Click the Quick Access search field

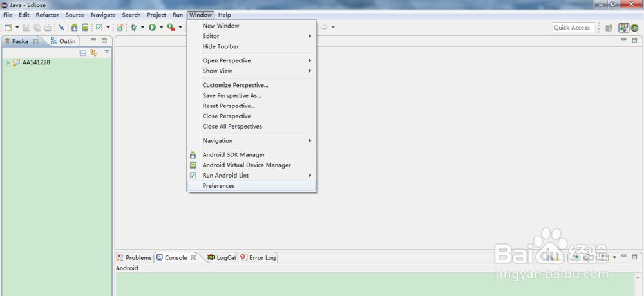click(x=574, y=28)
